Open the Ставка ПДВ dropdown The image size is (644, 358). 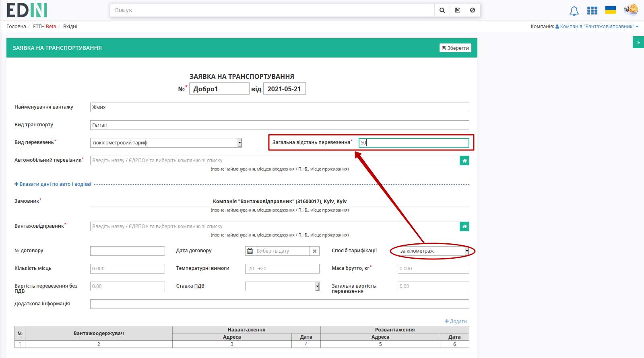pos(282,286)
